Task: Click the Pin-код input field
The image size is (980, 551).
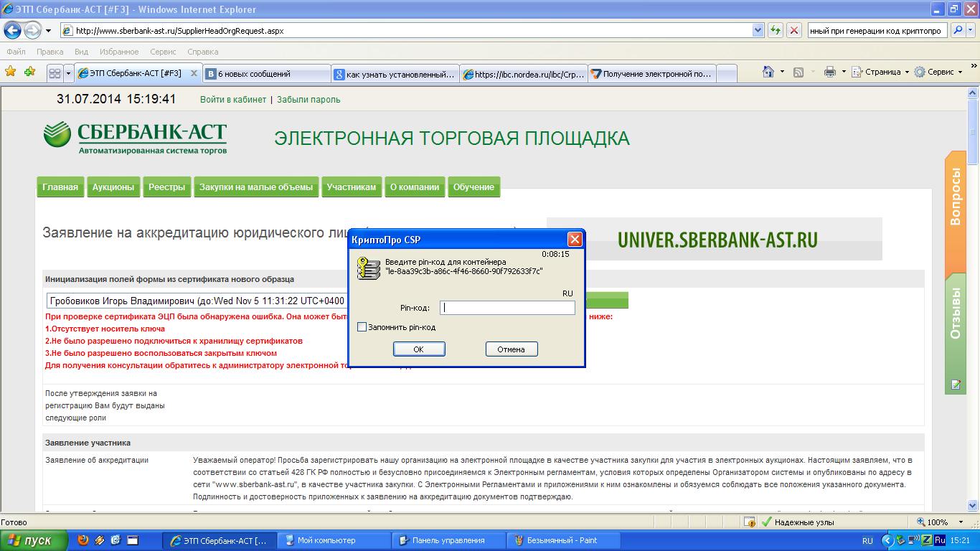Action: click(x=507, y=308)
